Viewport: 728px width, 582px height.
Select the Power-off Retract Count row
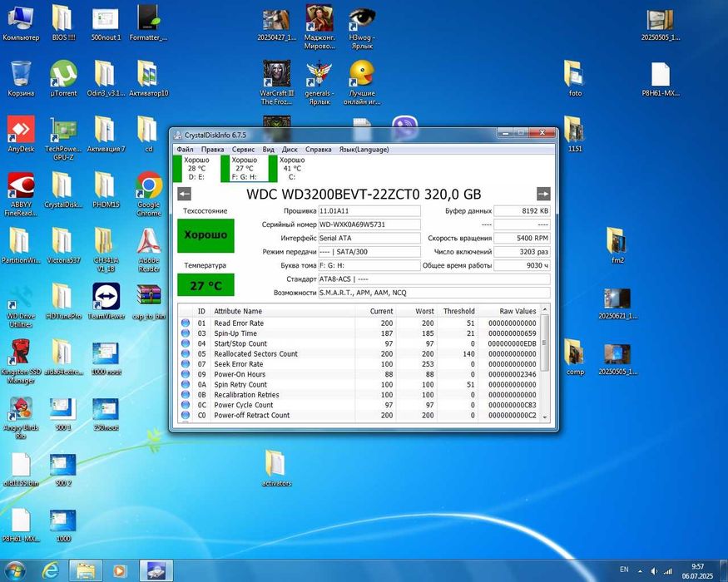(359, 415)
